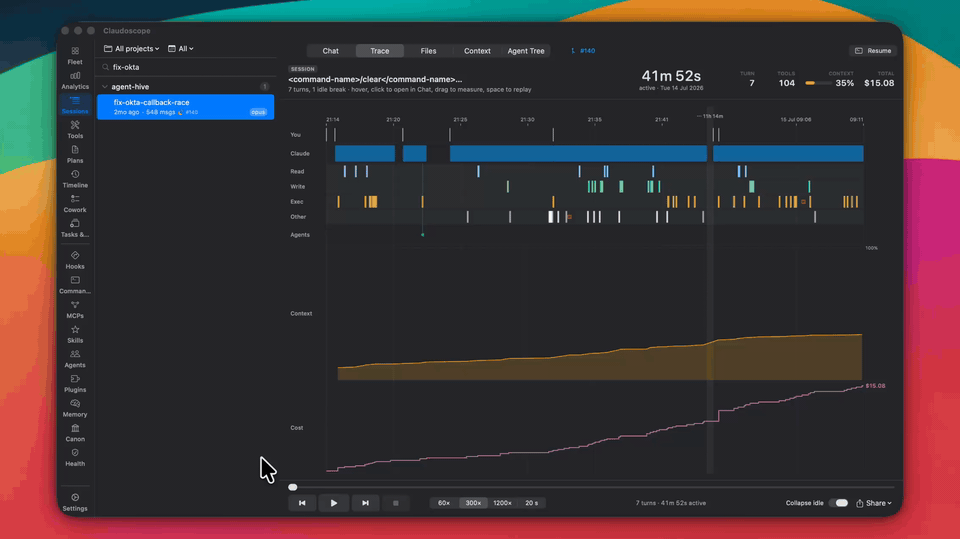The width and height of the screenshot is (960, 539).
Task: Open the Plans section
Action: 75,154
